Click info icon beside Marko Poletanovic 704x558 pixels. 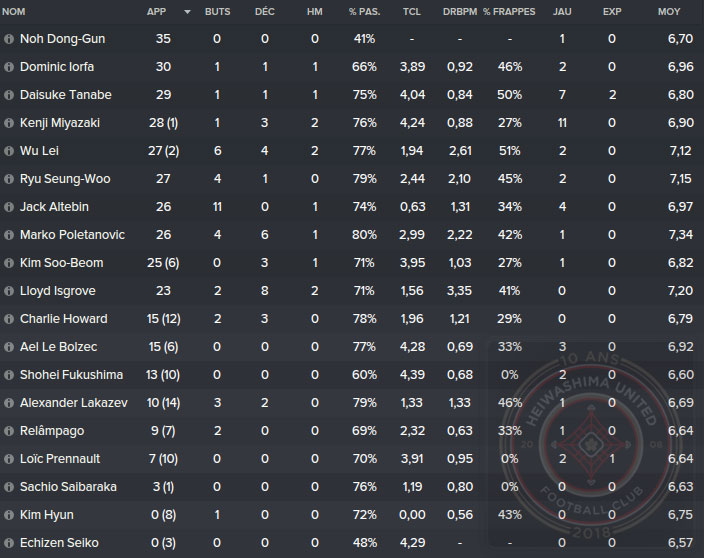click(9, 235)
